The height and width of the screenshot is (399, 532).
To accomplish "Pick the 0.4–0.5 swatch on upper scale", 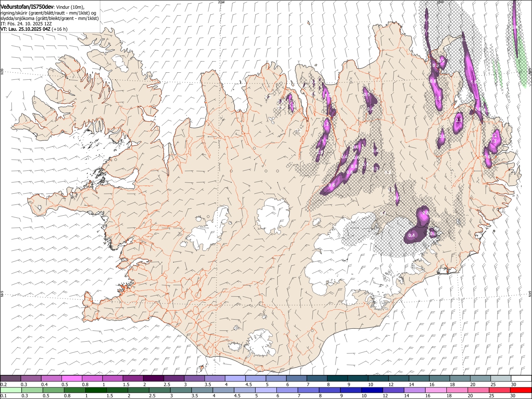I will (x=51, y=378).
